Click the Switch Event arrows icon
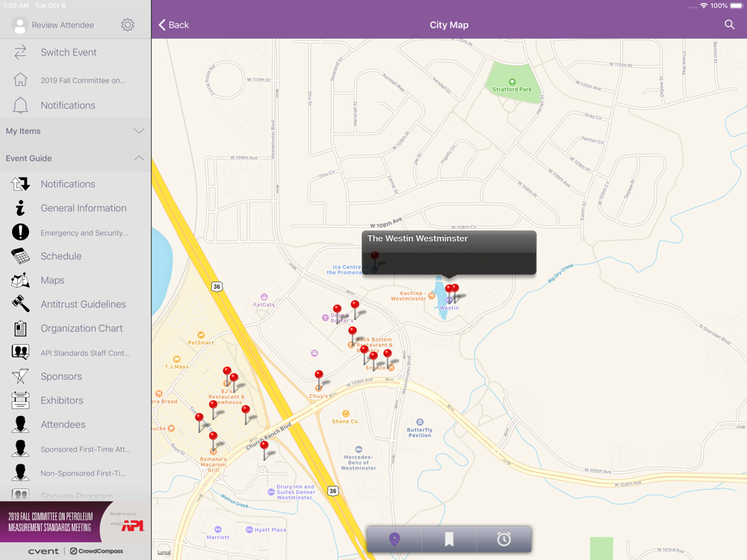The width and height of the screenshot is (747, 560). point(20,52)
